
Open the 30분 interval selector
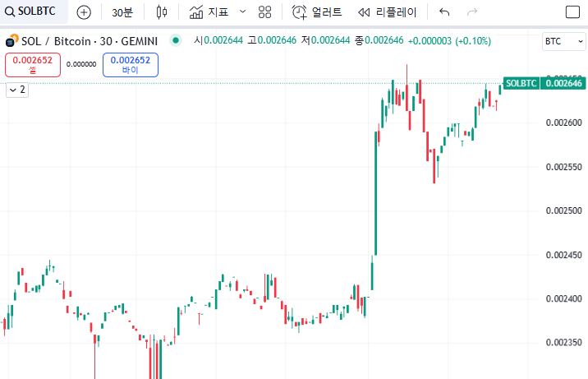click(x=122, y=12)
